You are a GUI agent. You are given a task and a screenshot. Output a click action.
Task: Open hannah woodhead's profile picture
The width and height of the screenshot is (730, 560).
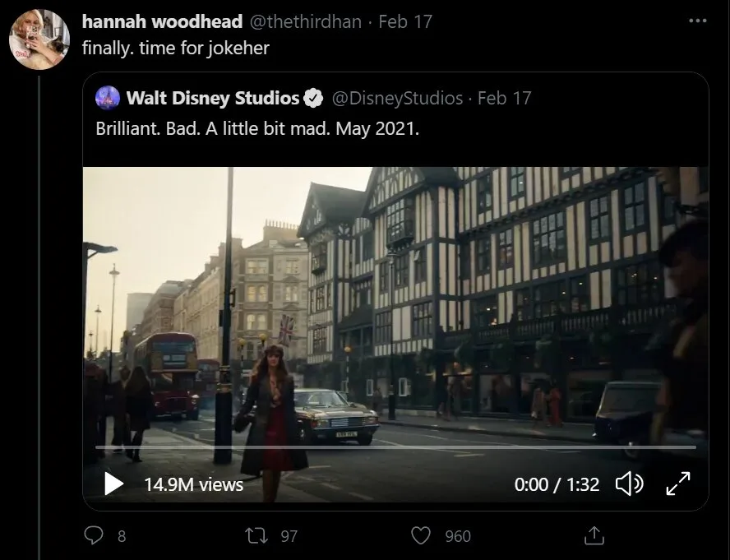(x=39, y=39)
